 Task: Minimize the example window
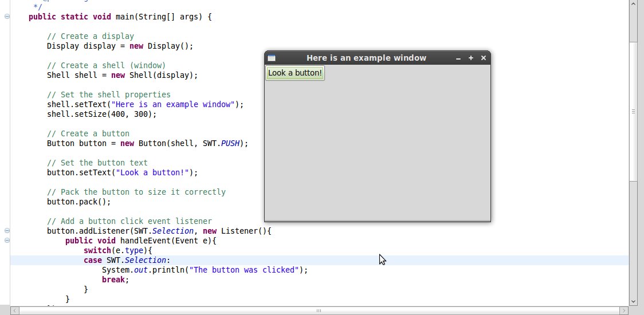point(458,58)
